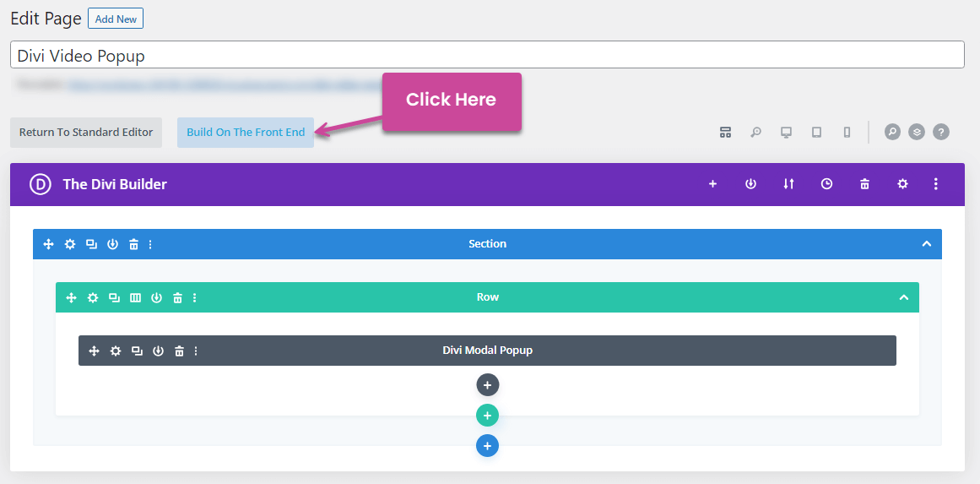Open portability arrows icon in builder header
980x484 pixels.
[788, 184]
